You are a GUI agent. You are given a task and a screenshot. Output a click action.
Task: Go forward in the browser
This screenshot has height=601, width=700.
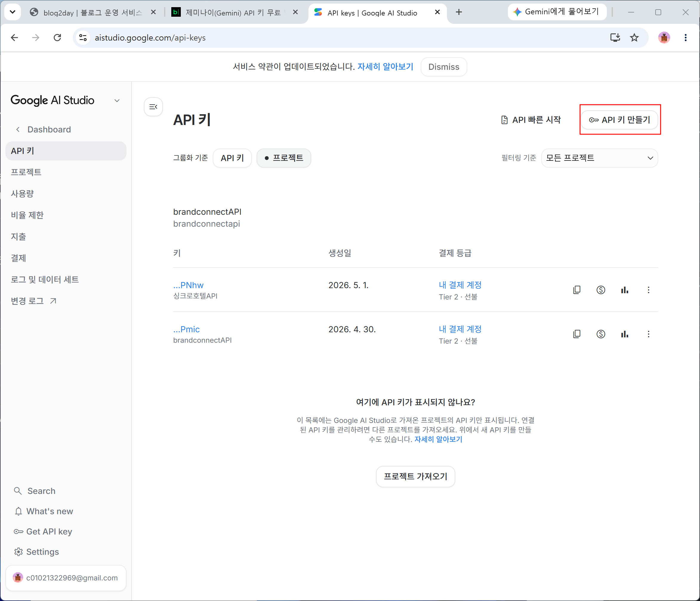coord(36,38)
